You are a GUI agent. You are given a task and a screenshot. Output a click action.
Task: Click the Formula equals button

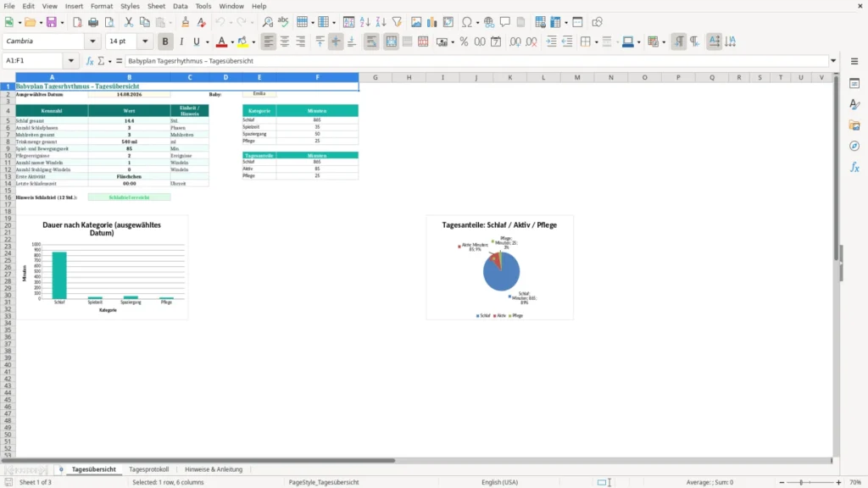coord(119,61)
